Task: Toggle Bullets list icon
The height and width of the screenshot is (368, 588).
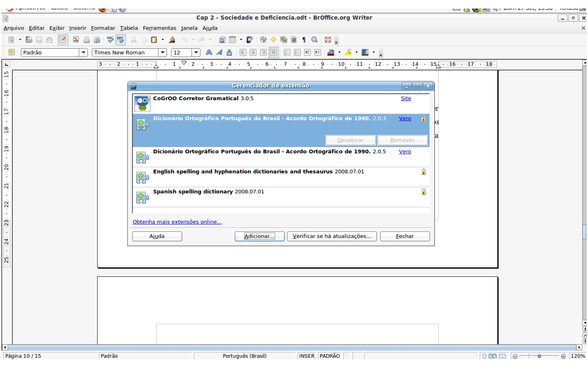Action: [297, 52]
